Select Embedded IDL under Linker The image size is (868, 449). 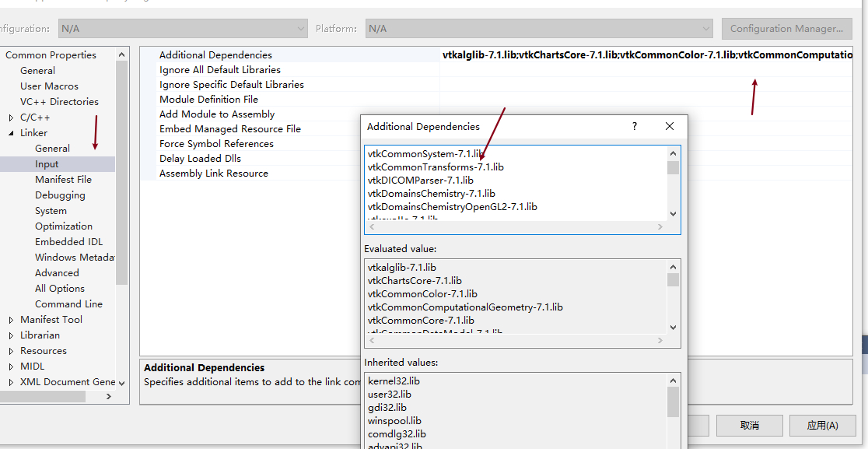tap(68, 241)
